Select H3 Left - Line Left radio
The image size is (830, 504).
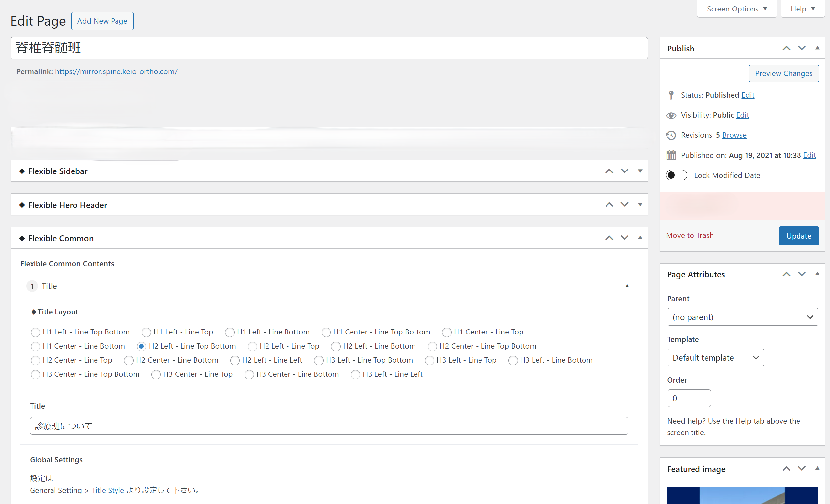click(355, 375)
